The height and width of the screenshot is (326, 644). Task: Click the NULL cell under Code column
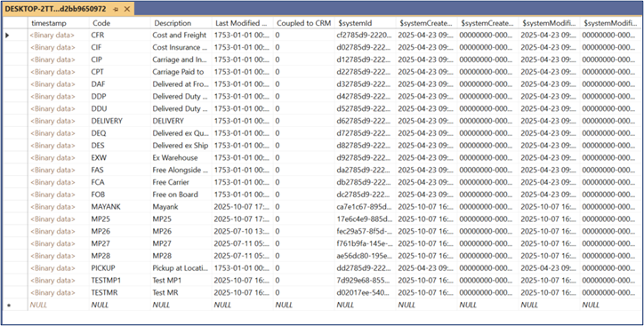(120, 305)
